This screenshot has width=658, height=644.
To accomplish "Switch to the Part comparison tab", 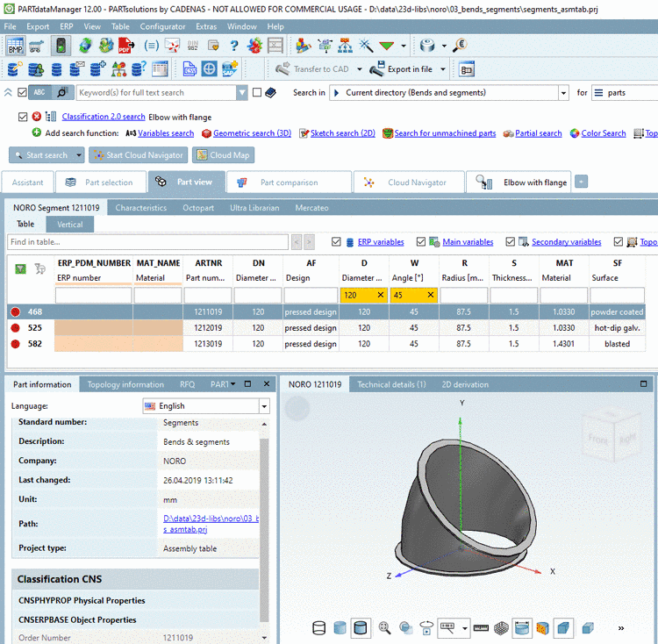I will click(x=289, y=182).
